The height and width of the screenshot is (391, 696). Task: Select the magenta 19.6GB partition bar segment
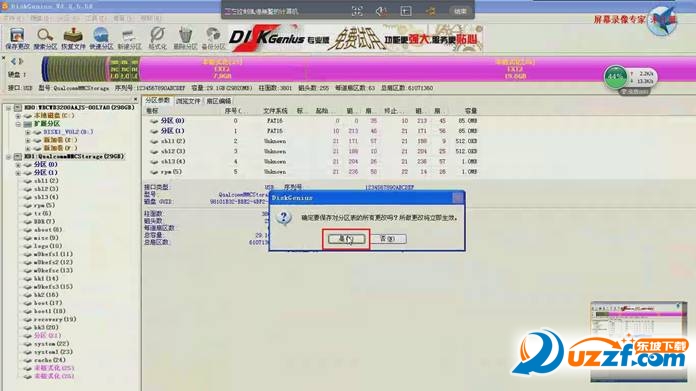click(x=502, y=69)
